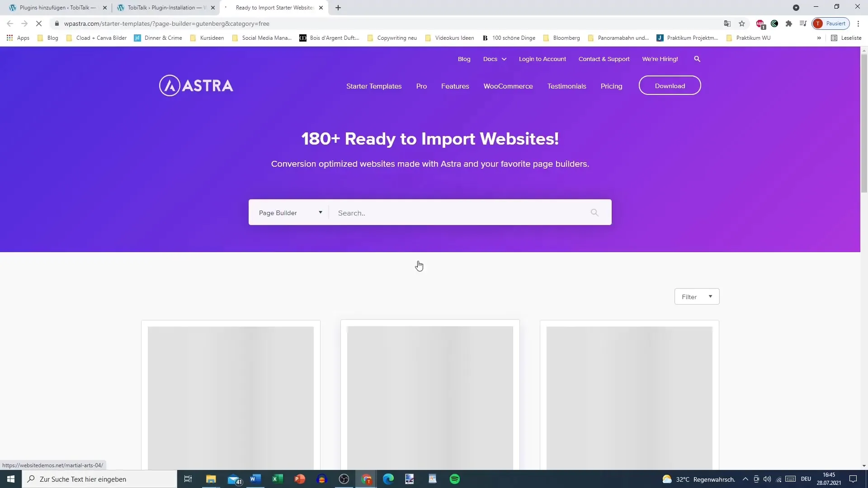
Task: Switch to the TobiTalk Plugin-Installation tab
Action: pyautogui.click(x=165, y=8)
